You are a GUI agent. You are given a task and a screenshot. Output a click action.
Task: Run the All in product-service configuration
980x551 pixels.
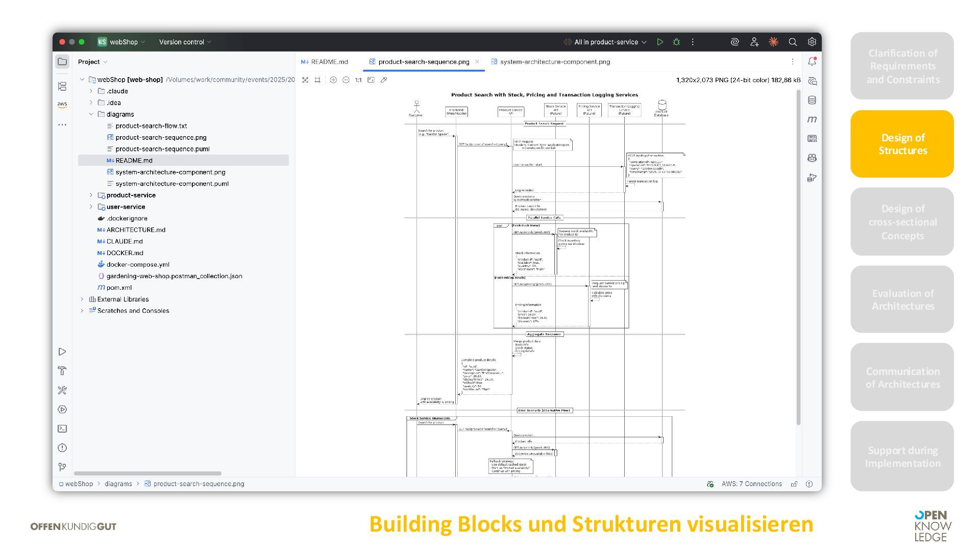tap(660, 42)
